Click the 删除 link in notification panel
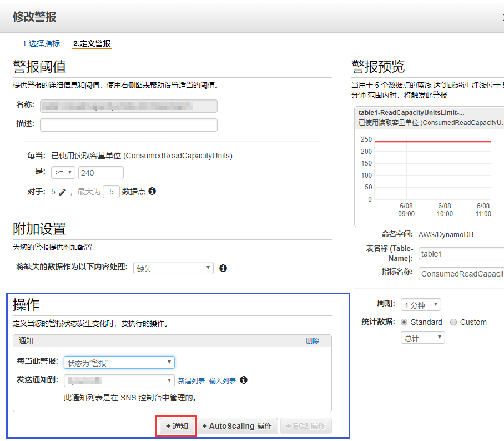The height and width of the screenshot is (441, 504). (x=313, y=341)
